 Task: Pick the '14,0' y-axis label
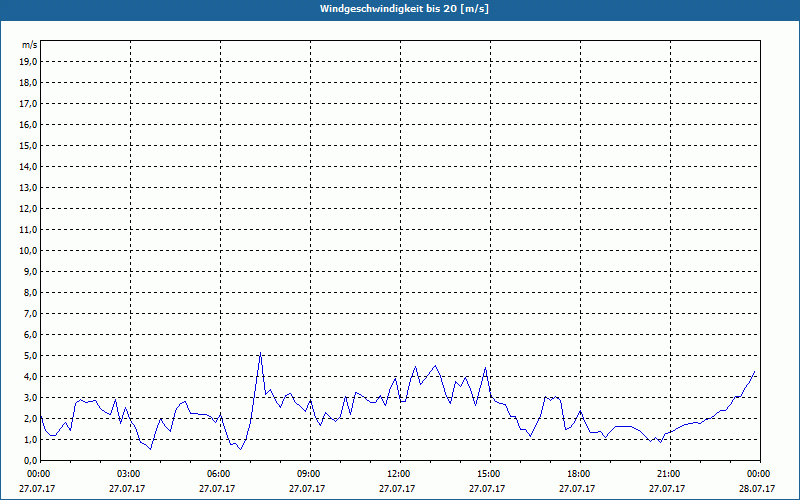[29, 167]
